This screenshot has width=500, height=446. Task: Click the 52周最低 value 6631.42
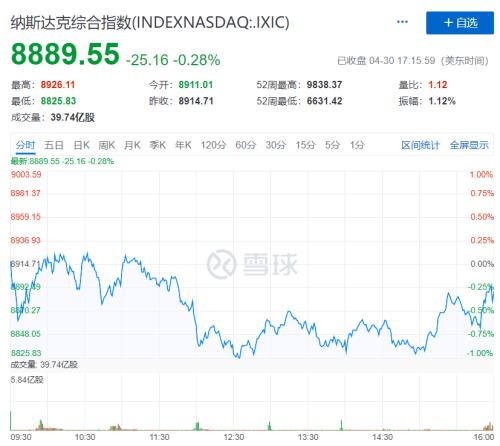point(324,101)
